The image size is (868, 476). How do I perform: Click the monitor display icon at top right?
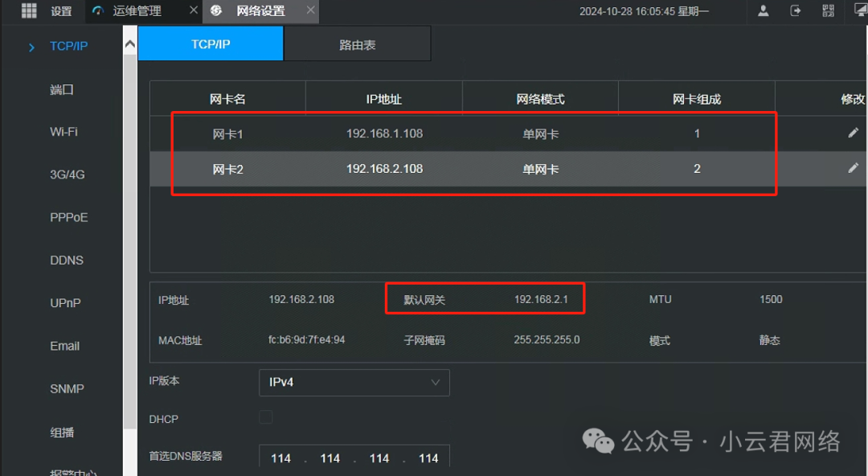[x=859, y=10]
